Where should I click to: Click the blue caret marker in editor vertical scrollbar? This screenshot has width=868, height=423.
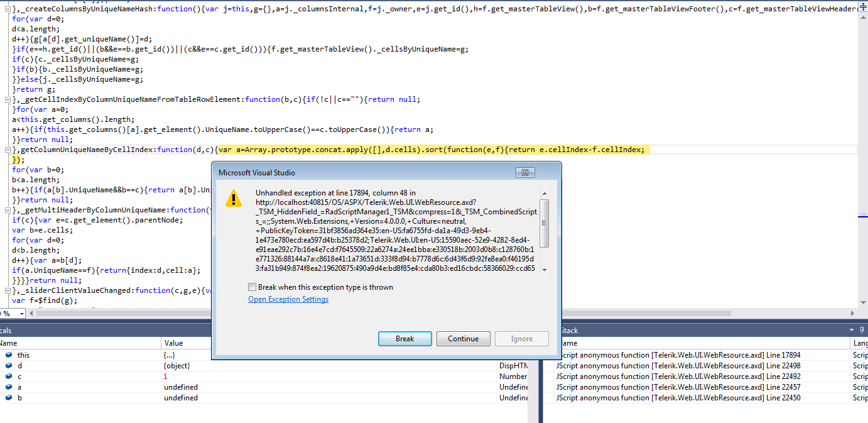tap(863, 217)
